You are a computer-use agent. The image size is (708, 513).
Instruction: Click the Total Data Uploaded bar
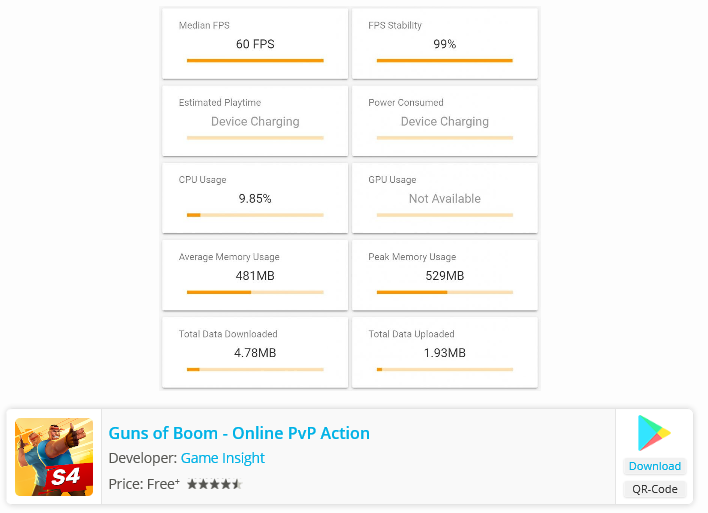[x=444, y=369]
